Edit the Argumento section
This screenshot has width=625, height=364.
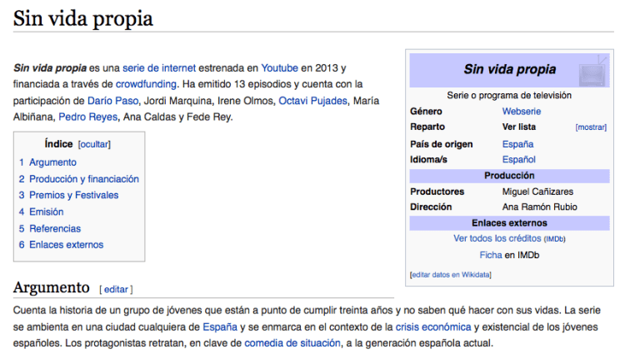tap(116, 289)
